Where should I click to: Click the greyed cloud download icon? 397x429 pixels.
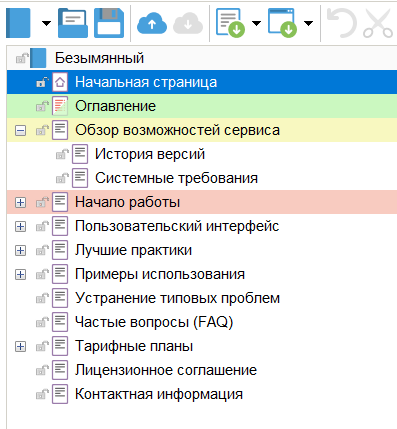tap(188, 23)
